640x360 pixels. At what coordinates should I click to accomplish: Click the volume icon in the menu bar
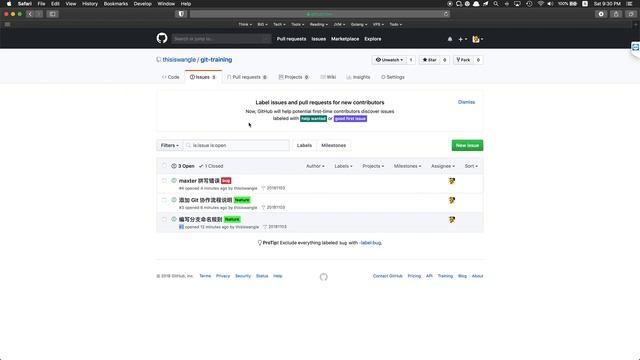(x=550, y=4)
